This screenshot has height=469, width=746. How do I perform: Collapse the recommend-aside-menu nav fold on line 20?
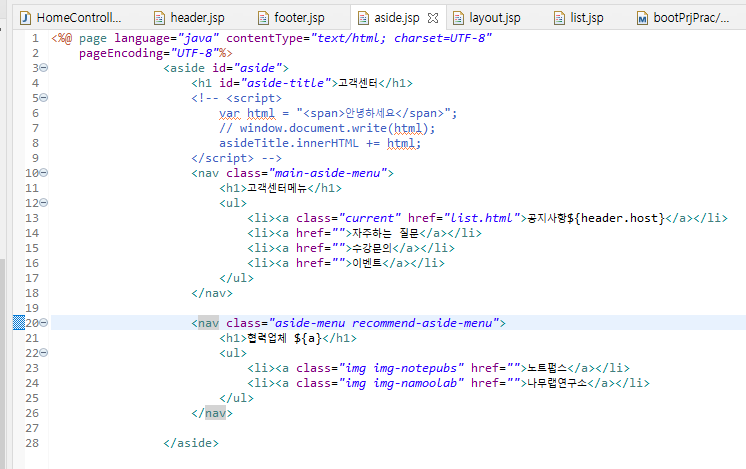tap(44, 323)
